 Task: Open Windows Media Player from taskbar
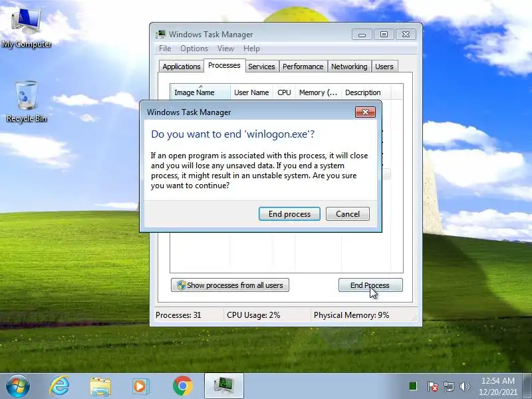(x=140, y=386)
